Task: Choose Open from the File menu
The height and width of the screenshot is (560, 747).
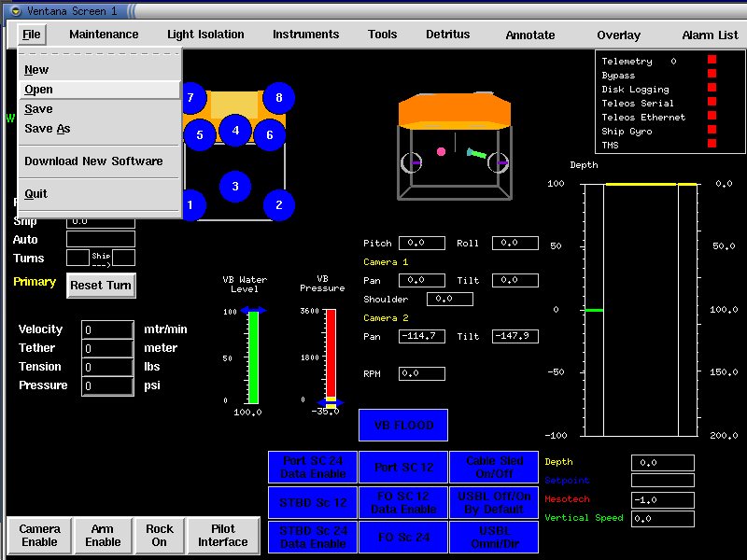Action: (x=99, y=90)
